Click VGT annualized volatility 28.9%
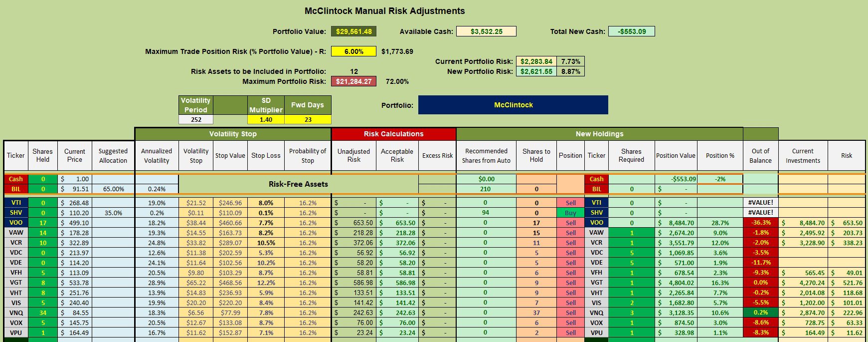This screenshot has width=868, height=342. coord(157,283)
